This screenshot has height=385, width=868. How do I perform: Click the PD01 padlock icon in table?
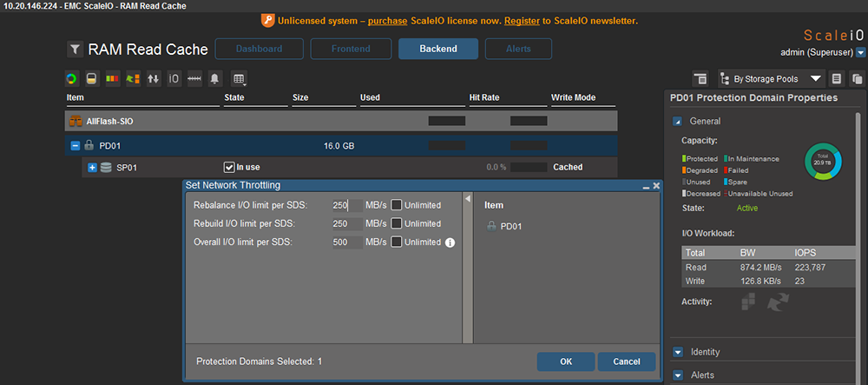pos(89,146)
